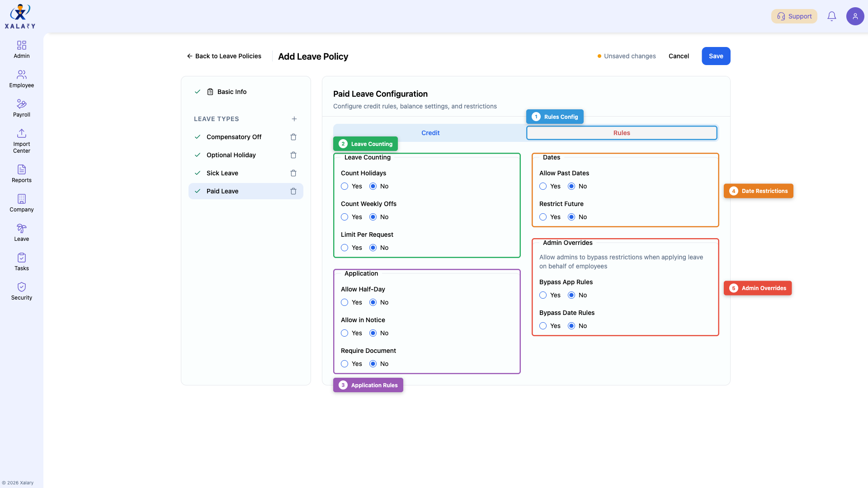
Task: Open the Company section
Action: 21,202
